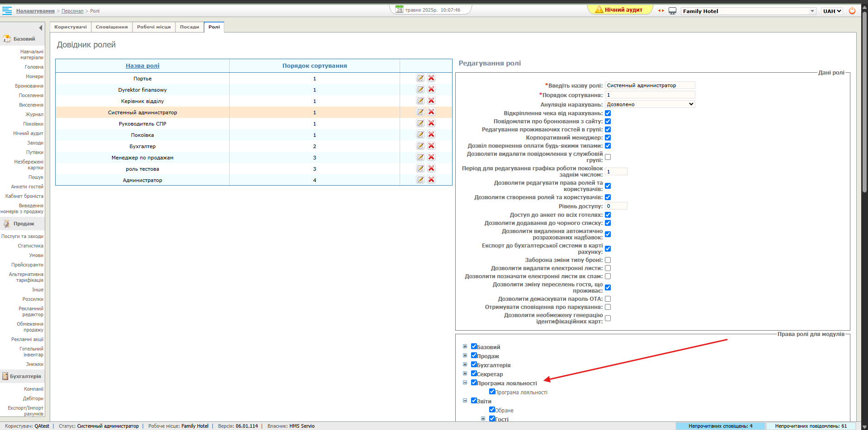The image size is (868, 430).
Task: Delete the Бухгалтер role with red X
Action: 431,146
